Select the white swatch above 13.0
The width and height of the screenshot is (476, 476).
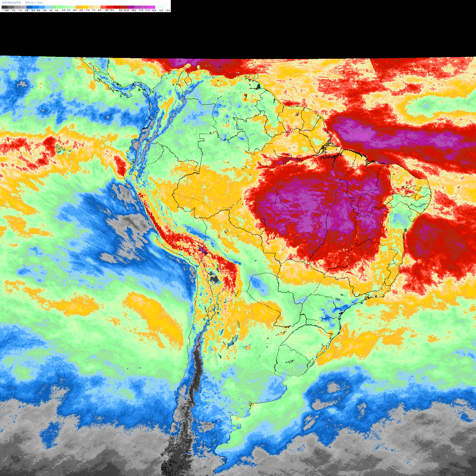point(166,7)
